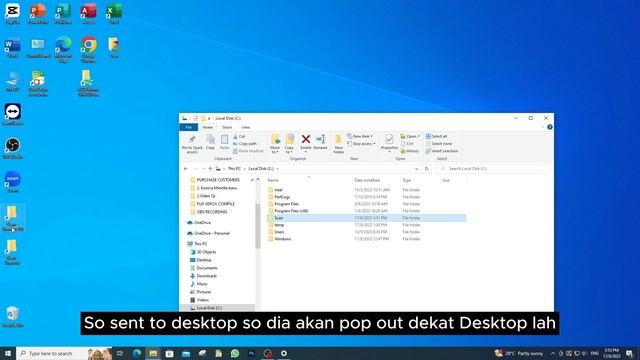Select OneDrive - Personal in navigation pane

click(211, 233)
